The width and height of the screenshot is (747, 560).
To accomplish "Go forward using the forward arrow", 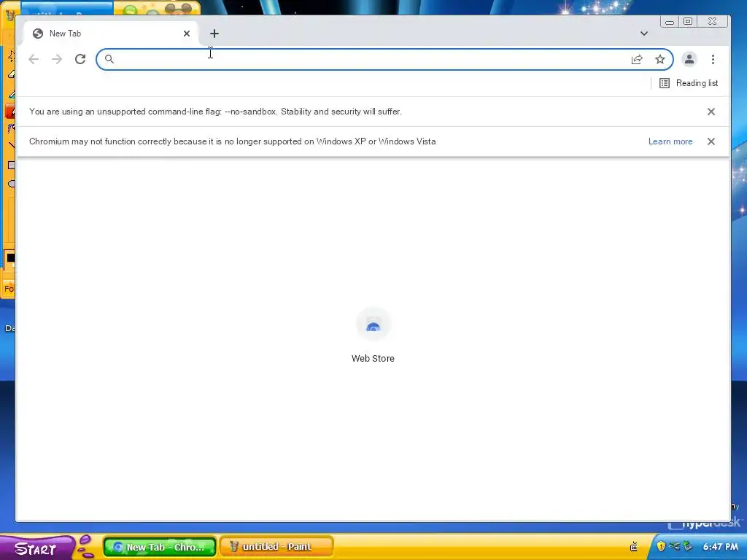I will click(57, 59).
